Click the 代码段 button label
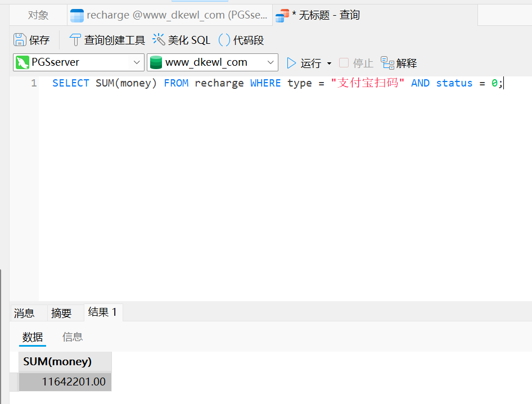This screenshot has width=532, height=404. pos(249,40)
